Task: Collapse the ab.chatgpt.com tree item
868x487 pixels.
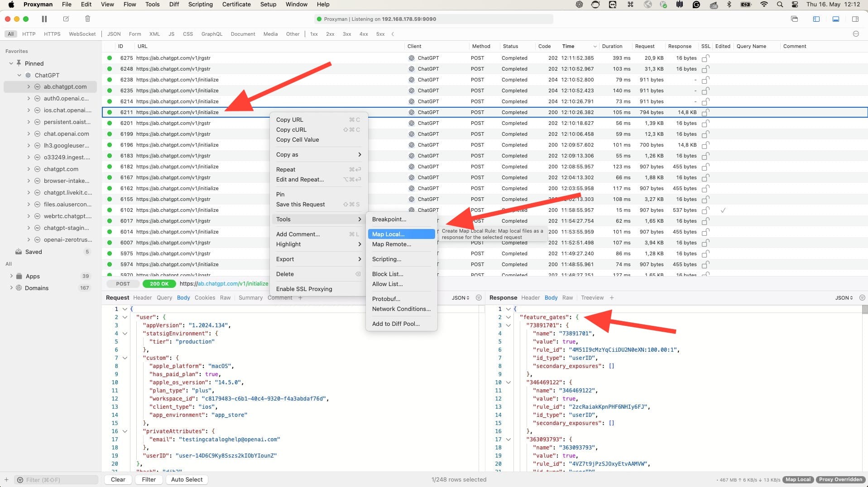Action: tap(29, 86)
